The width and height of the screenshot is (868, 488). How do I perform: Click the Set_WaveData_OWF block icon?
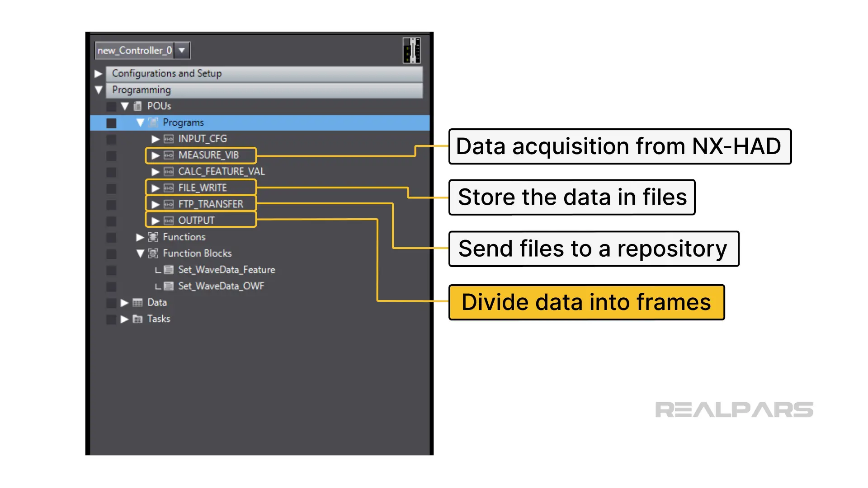(x=169, y=286)
